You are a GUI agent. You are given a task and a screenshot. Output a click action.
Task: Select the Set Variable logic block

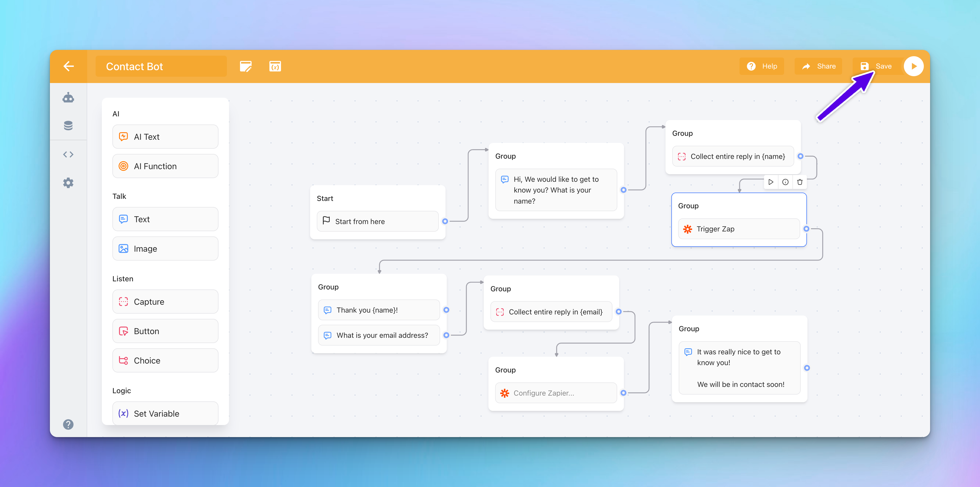tap(164, 413)
